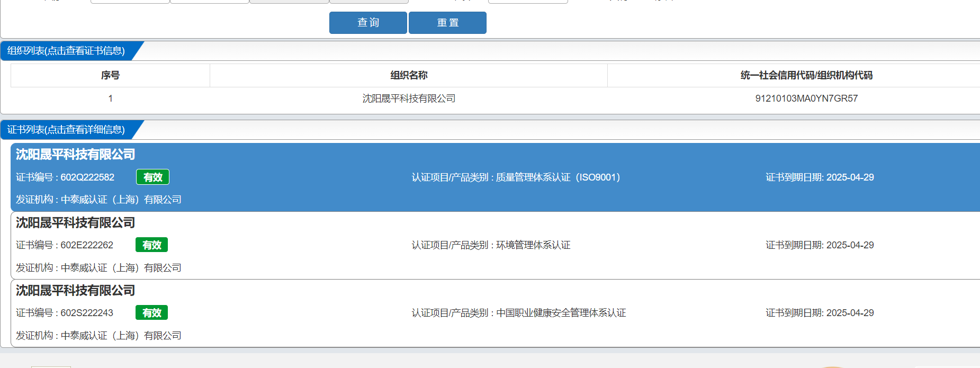Image resolution: width=980 pixels, height=368 pixels.
Task: Open company title of certificate 602S222243 card
Action: tap(76, 291)
